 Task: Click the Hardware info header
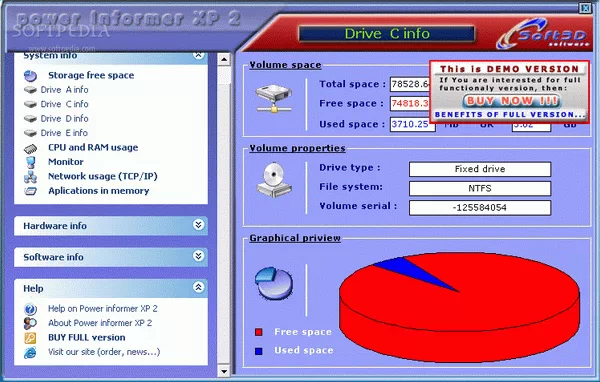tap(111, 226)
